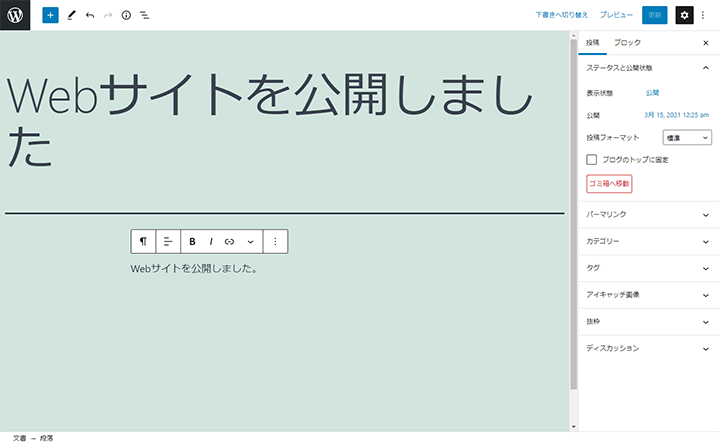Expand the パーマリンク panel
Image resolution: width=720 pixels, height=444 pixels.
pyautogui.click(x=648, y=215)
